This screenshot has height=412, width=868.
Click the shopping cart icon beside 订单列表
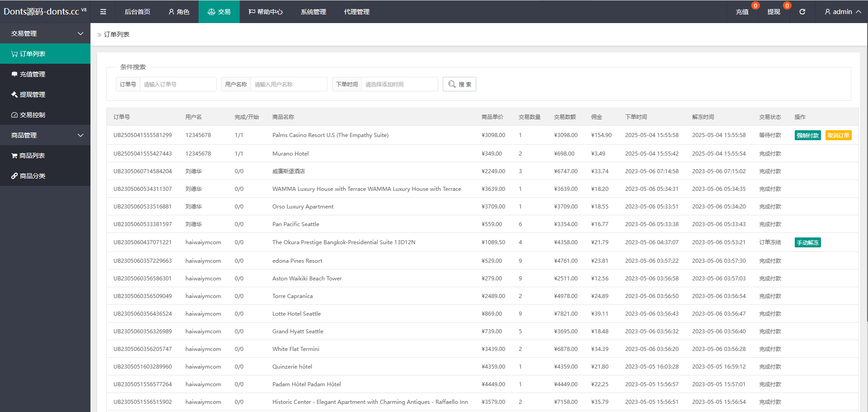click(14, 54)
